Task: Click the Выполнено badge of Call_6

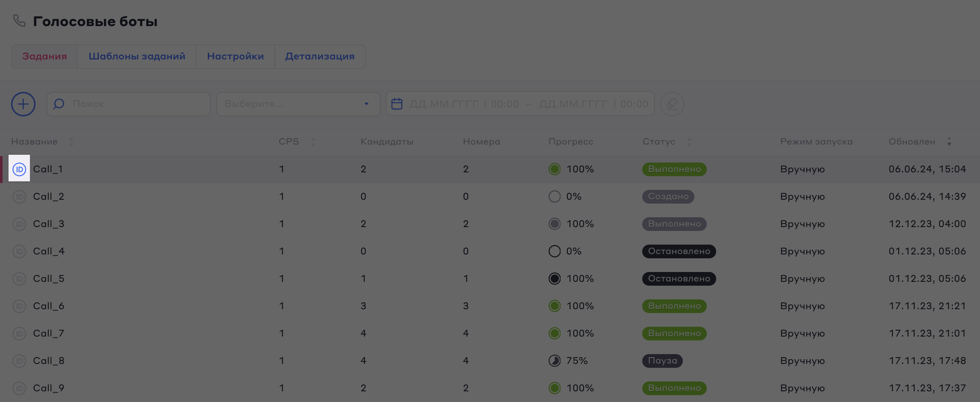Action: point(674,306)
